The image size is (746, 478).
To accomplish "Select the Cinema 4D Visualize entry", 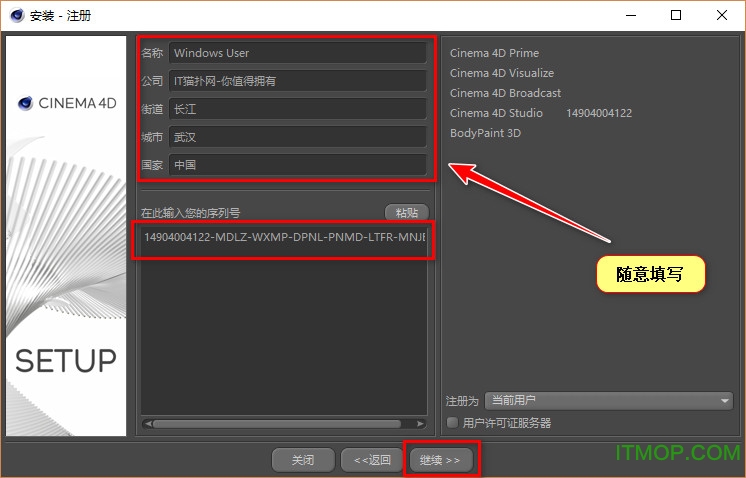I will pyautogui.click(x=502, y=73).
